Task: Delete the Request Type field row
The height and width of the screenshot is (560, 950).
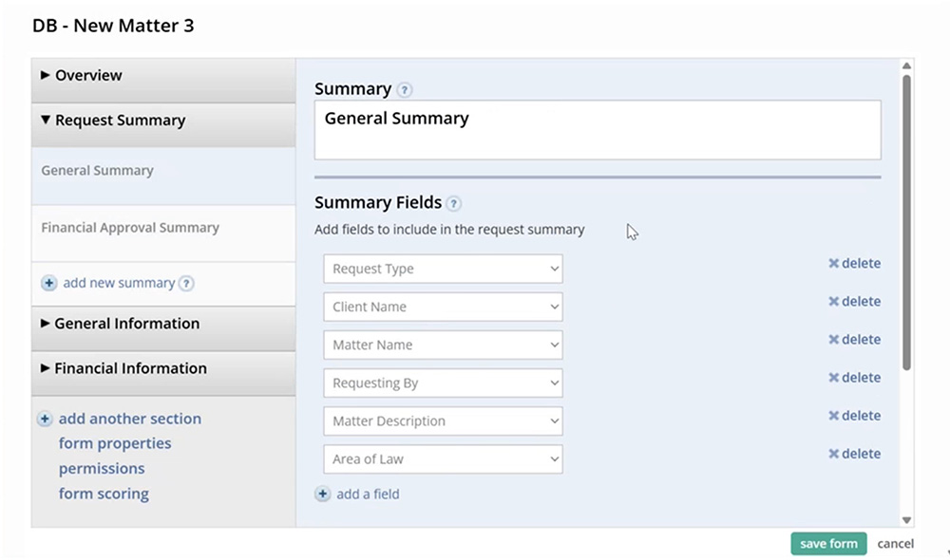Action: (x=854, y=264)
